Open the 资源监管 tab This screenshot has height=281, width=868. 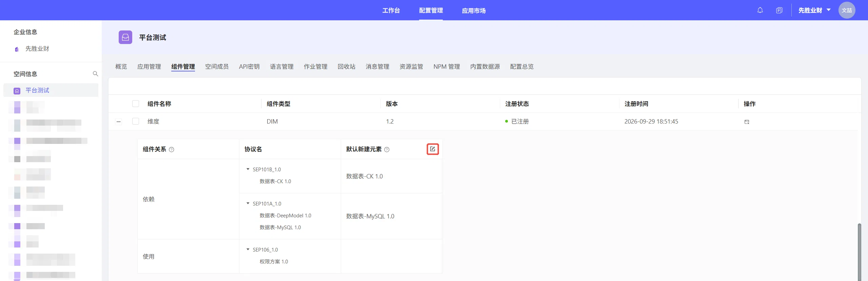coord(411,67)
